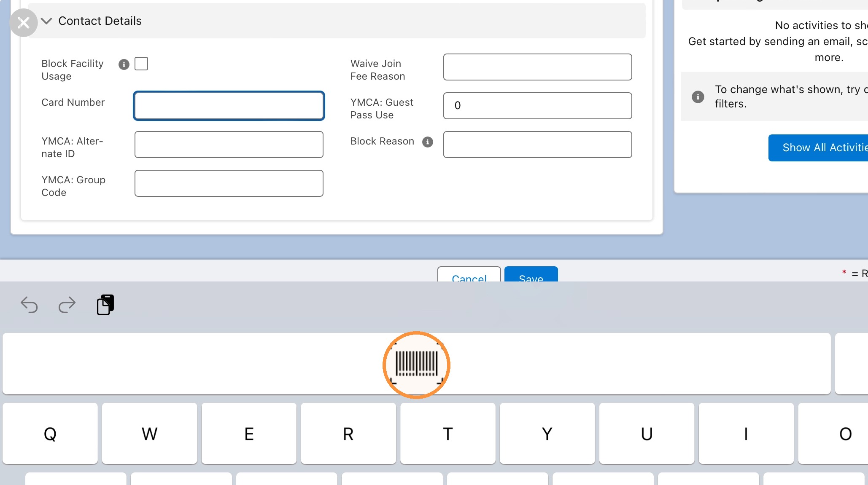868x485 pixels.
Task: Select the Card Number label text
Action: pos(73,102)
